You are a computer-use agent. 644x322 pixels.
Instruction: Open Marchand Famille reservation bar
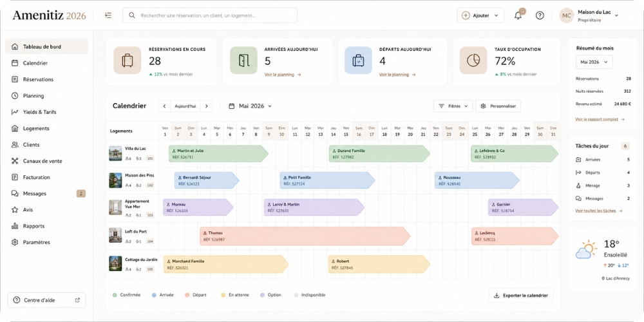(226, 264)
